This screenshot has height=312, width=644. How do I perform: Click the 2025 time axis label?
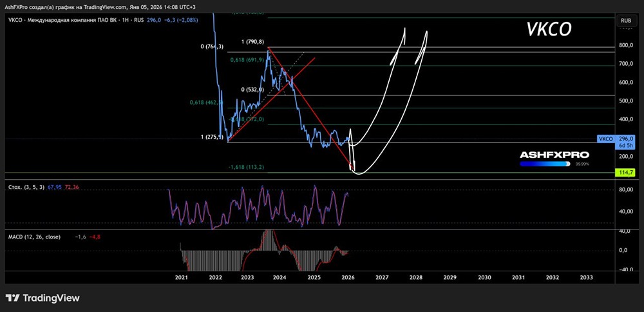[x=314, y=277]
